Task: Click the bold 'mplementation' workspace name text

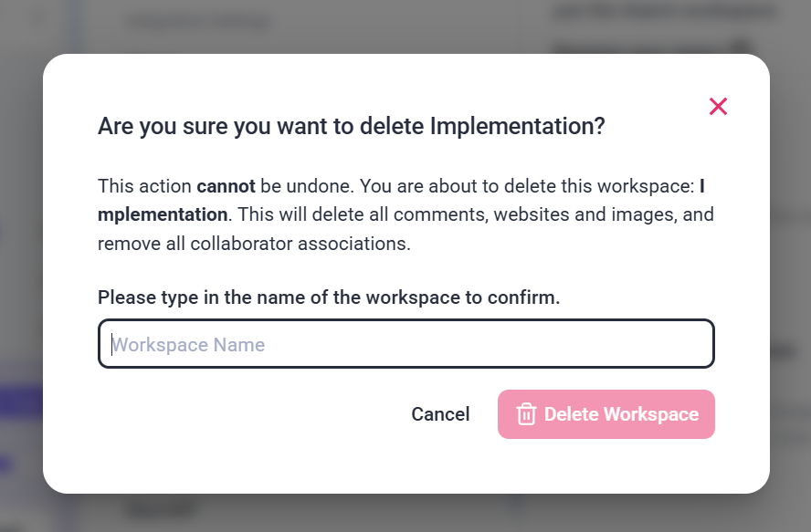Action: point(163,215)
